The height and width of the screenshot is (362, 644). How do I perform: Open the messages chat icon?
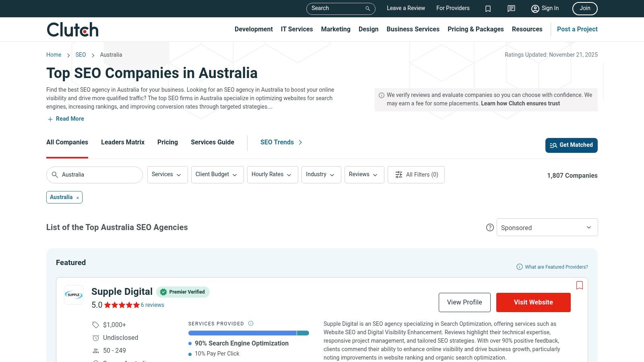(511, 8)
